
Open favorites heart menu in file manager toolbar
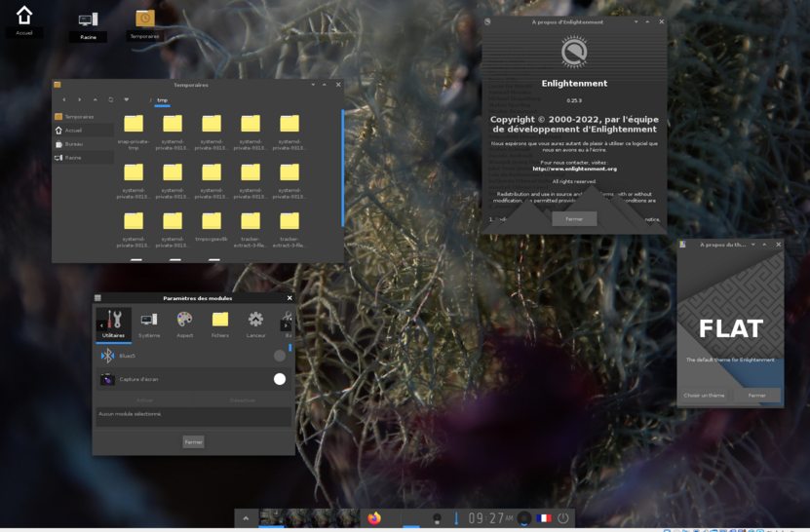pyautogui.click(x=126, y=99)
